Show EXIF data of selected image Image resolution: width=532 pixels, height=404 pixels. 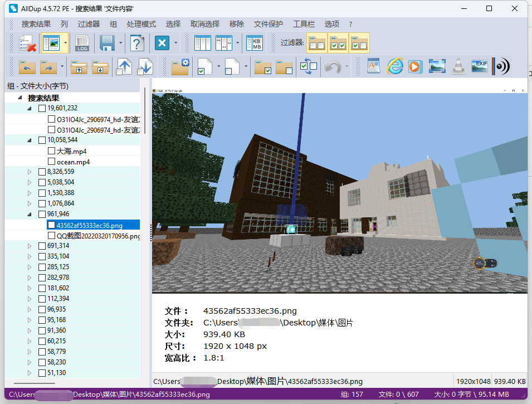tap(479, 66)
